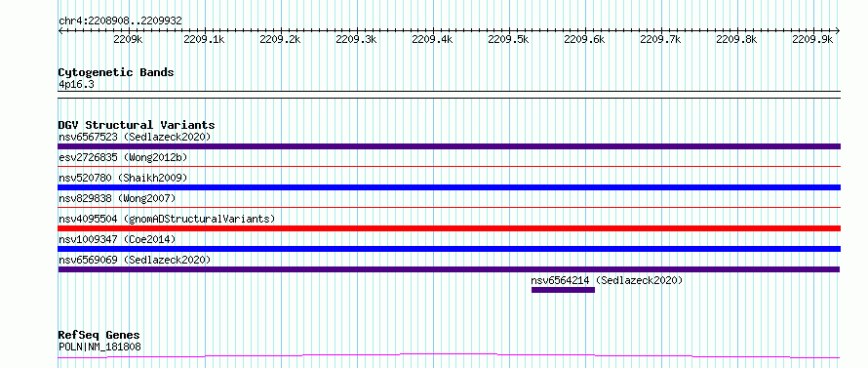
Task: Select the RefSeq Genes track heading
Action: tap(99, 336)
